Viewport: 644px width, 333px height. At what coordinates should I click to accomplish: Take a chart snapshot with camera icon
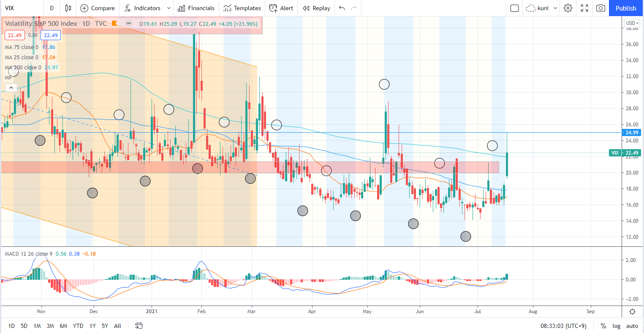[601, 8]
